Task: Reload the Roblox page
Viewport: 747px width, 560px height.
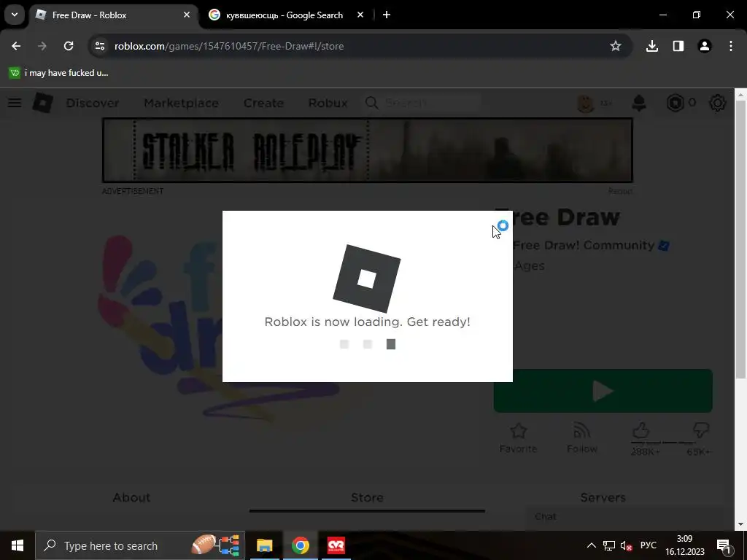Action: (69, 46)
